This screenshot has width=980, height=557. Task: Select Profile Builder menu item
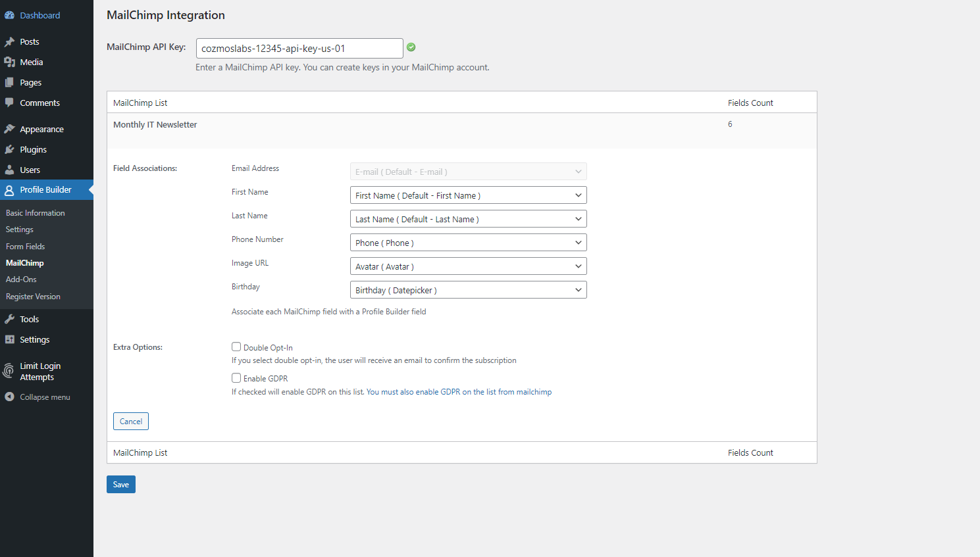47,190
